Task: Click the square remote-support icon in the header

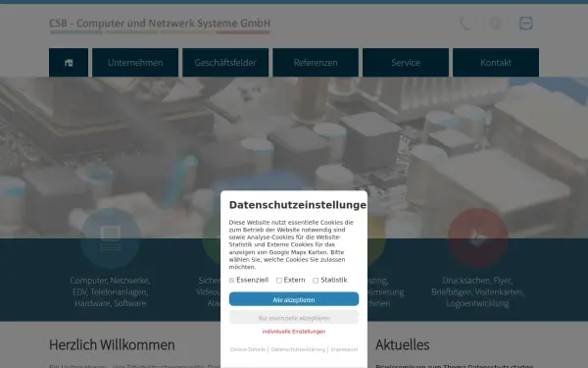Action: [525, 24]
